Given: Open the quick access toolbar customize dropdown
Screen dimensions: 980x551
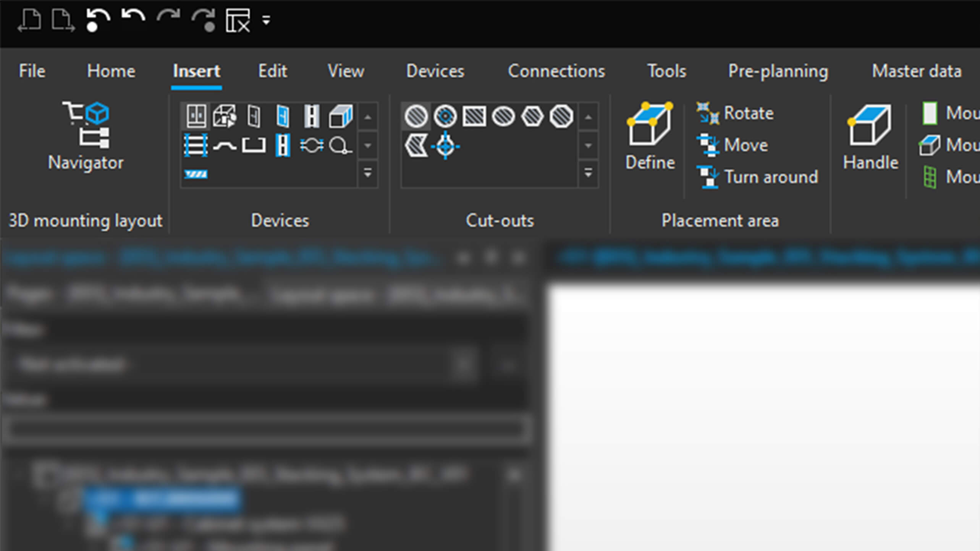Looking at the screenshot, I should 266,20.
